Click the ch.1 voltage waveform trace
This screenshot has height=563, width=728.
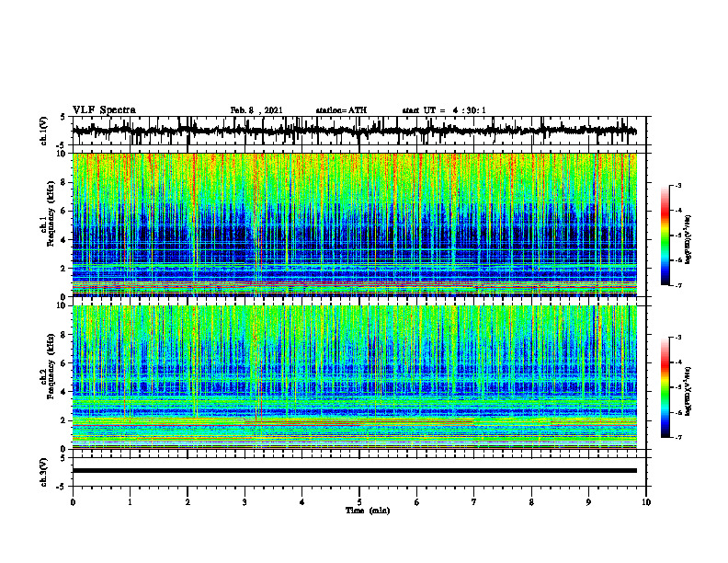354,131
